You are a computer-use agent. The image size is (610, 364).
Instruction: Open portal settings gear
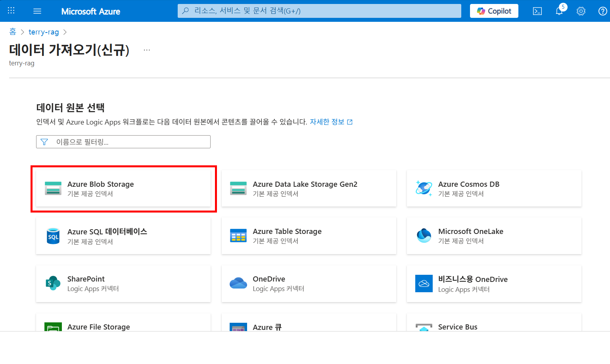point(581,11)
